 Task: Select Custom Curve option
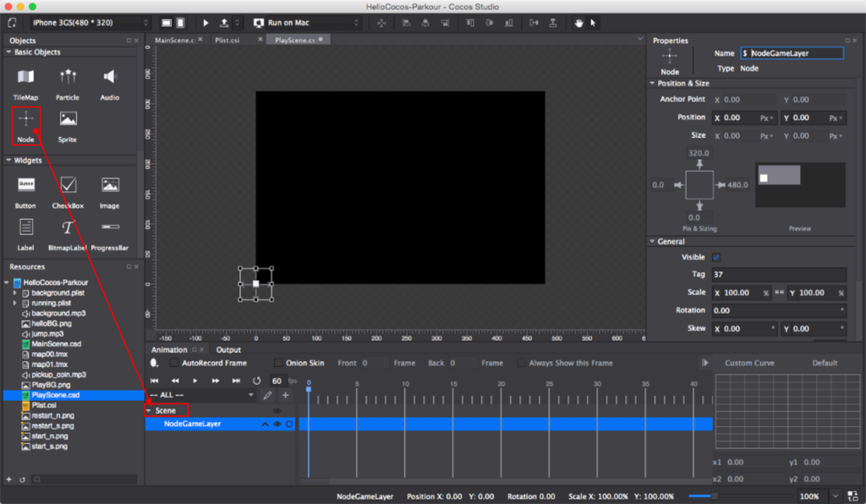pyautogui.click(x=749, y=363)
